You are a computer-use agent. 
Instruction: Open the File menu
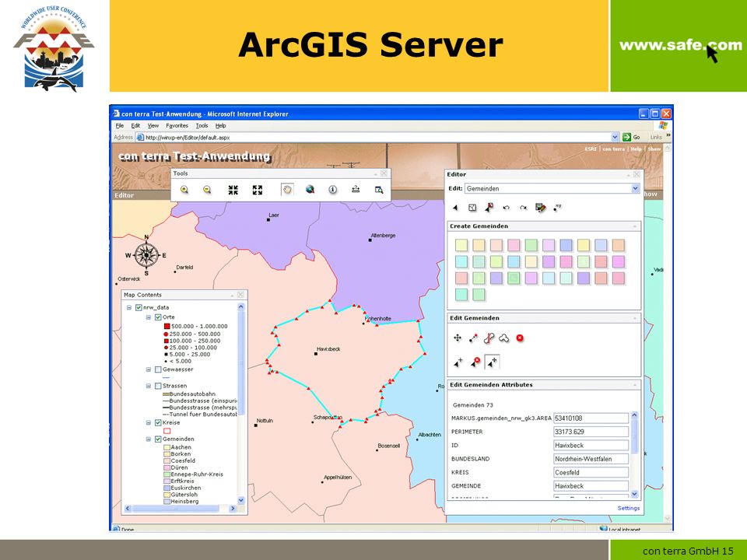coord(120,126)
